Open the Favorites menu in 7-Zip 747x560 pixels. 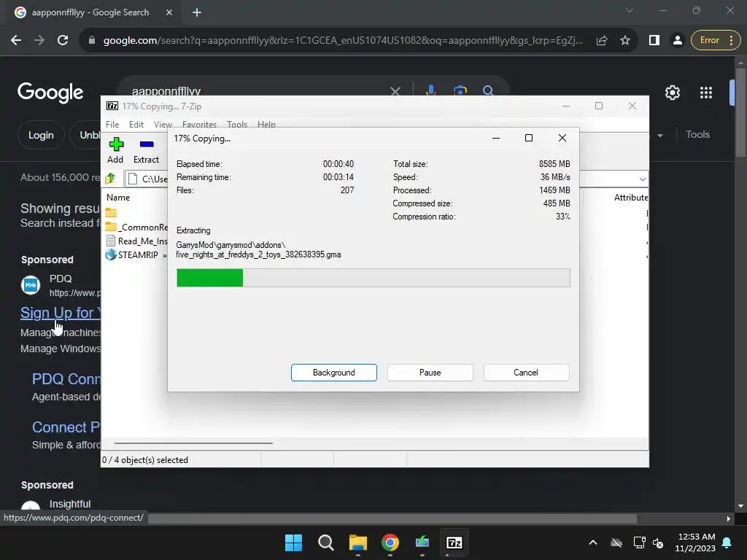(x=199, y=124)
